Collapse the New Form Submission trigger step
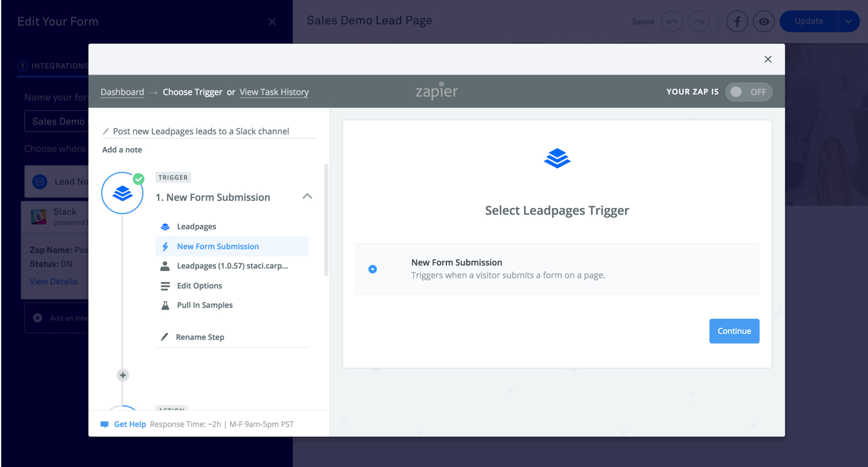 coord(307,197)
